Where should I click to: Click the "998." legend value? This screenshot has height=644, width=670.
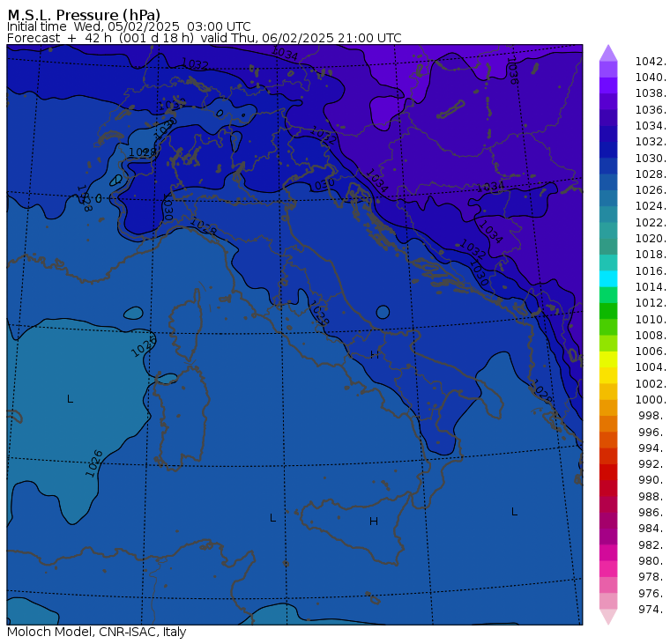tap(652, 416)
